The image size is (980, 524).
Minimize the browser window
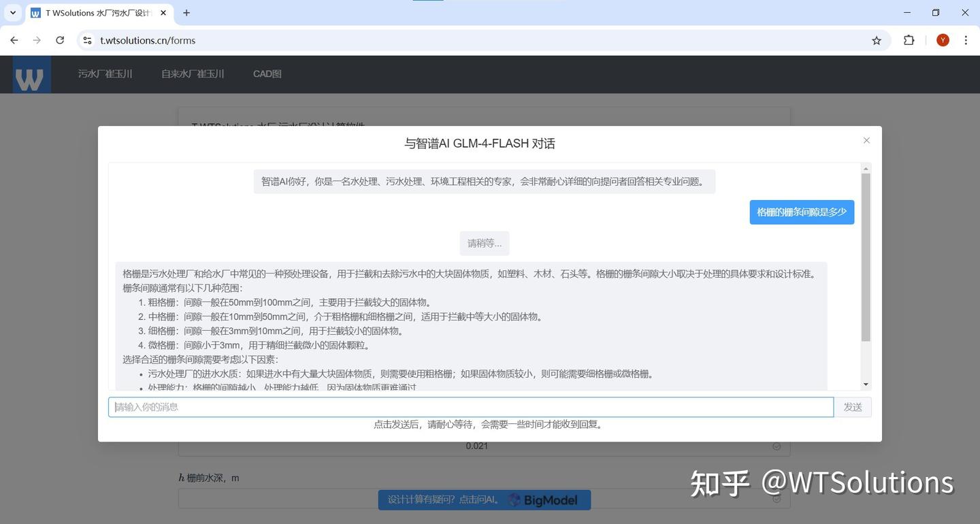pyautogui.click(x=907, y=12)
